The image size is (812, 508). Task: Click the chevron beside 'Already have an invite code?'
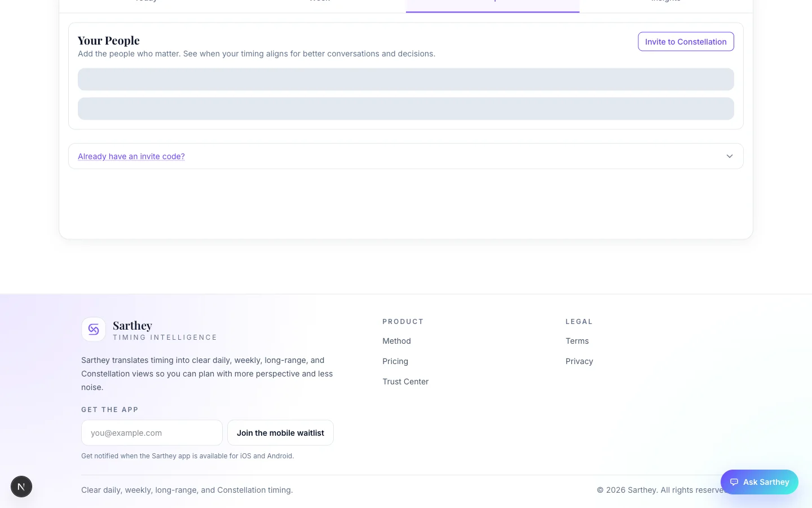(729, 156)
